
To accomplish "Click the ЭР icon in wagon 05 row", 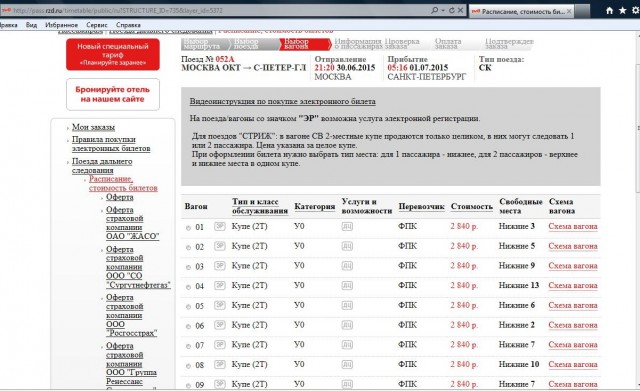I will [x=220, y=305].
